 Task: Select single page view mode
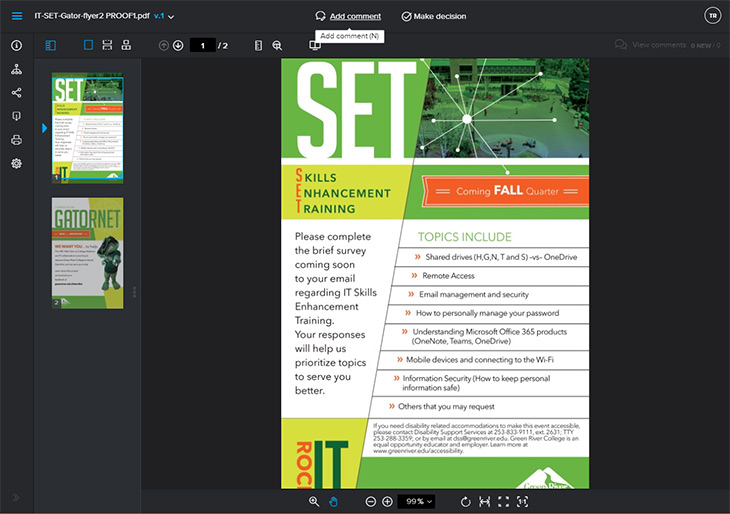pyautogui.click(x=88, y=45)
